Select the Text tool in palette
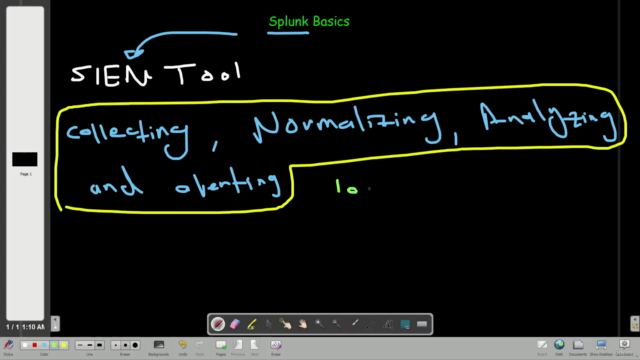The height and width of the screenshot is (360, 640). click(388, 324)
